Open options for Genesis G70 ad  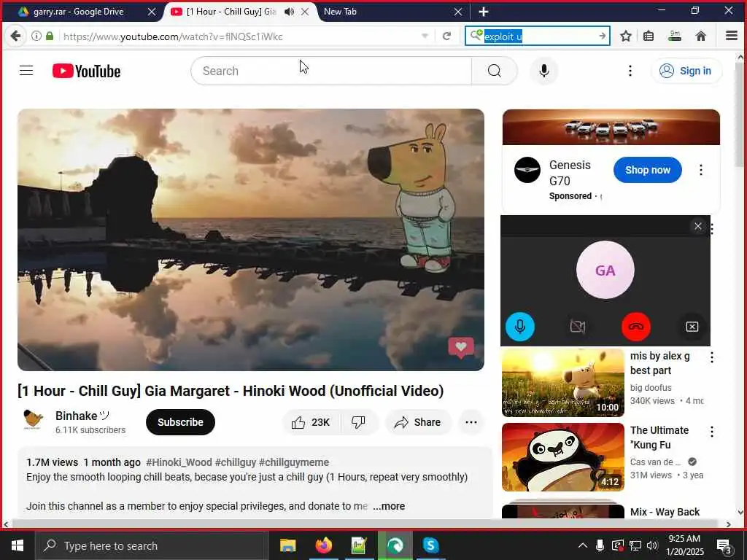click(701, 170)
